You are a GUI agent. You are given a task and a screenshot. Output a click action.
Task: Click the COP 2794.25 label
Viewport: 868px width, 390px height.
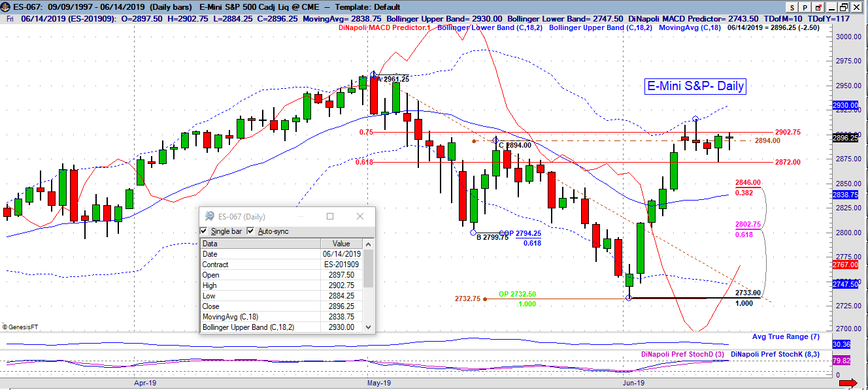tap(520, 233)
